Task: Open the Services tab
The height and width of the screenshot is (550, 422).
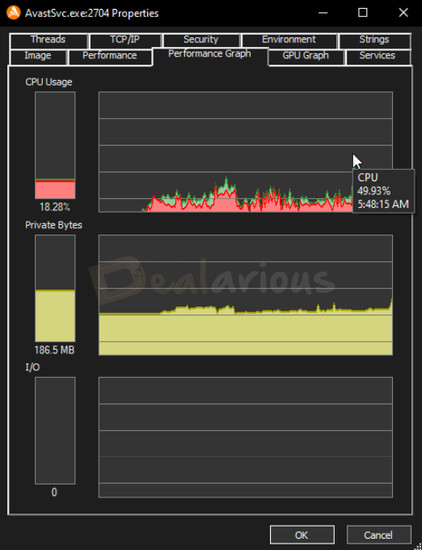Action: [378, 57]
